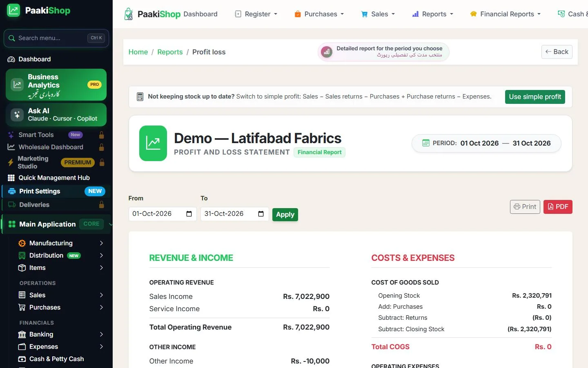The height and width of the screenshot is (368, 588).
Task: Follow the Home breadcrumb link
Action: [x=138, y=52]
